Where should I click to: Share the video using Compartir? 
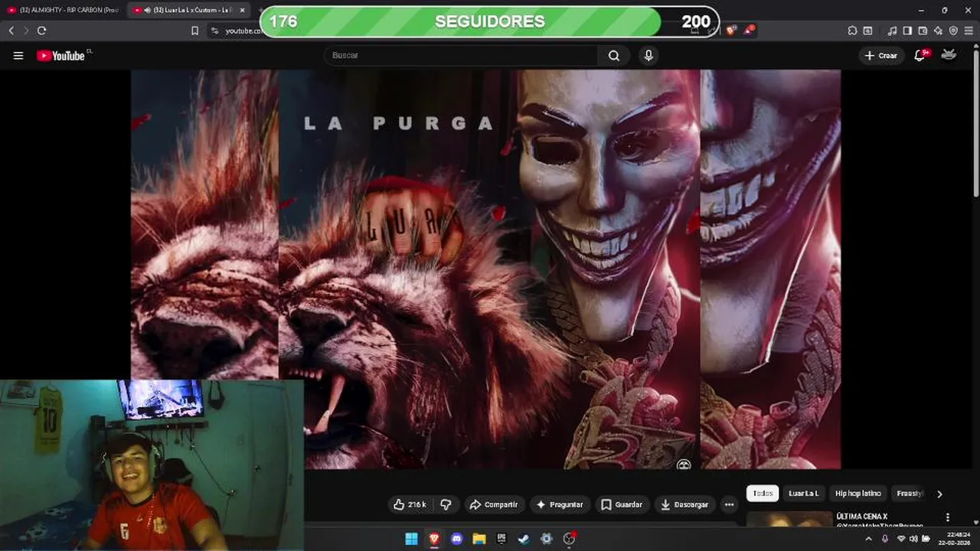tap(494, 504)
